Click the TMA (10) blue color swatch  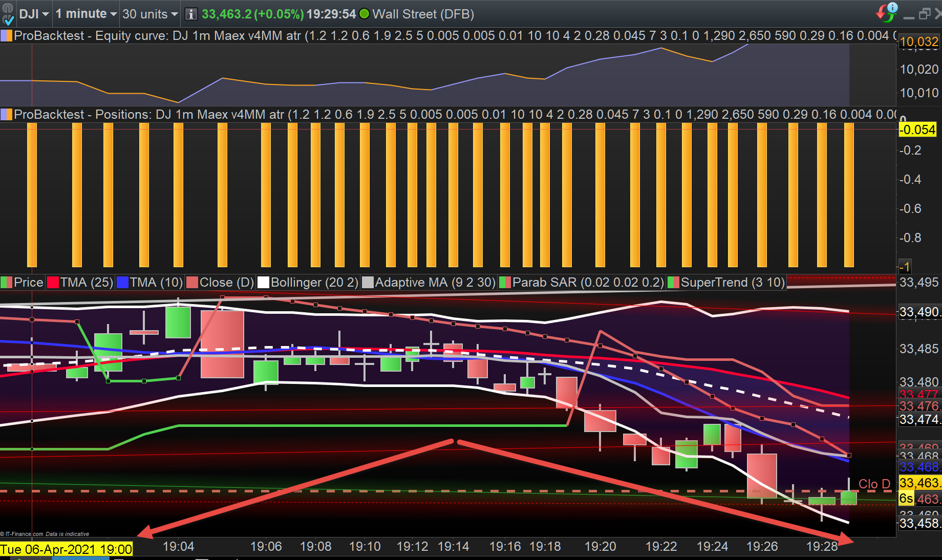122,283
